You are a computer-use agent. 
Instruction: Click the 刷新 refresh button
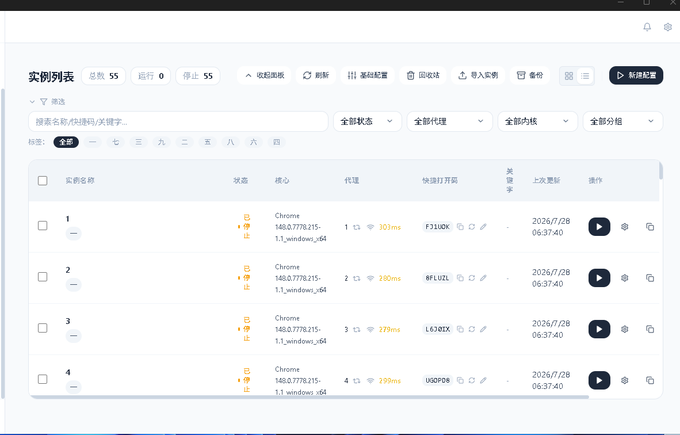coord(316,75)
